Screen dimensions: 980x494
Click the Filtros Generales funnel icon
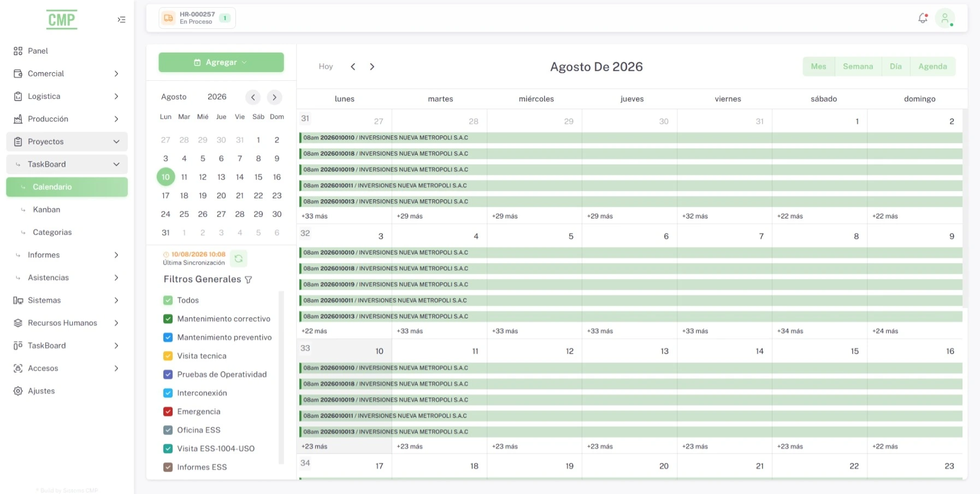249,279
